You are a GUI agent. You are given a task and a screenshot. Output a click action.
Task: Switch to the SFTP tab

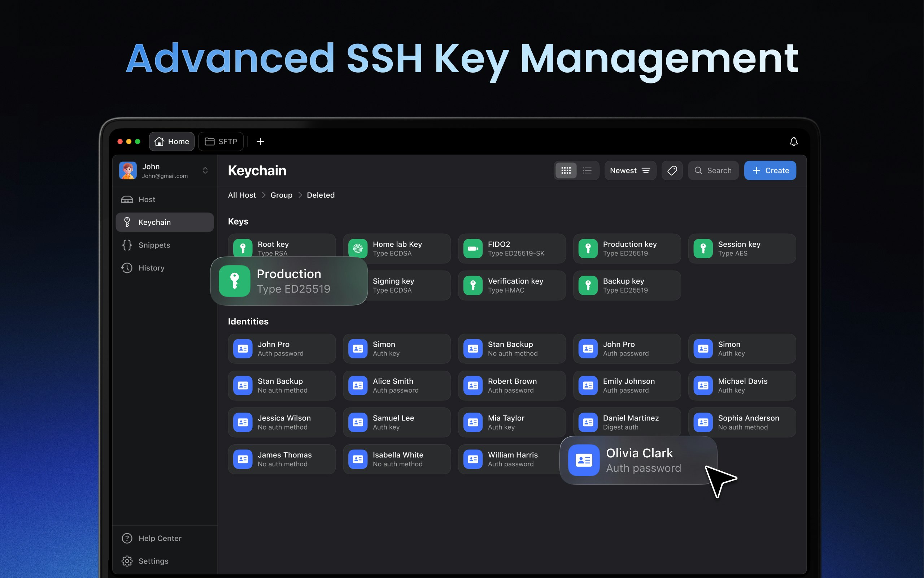[221, 142]
